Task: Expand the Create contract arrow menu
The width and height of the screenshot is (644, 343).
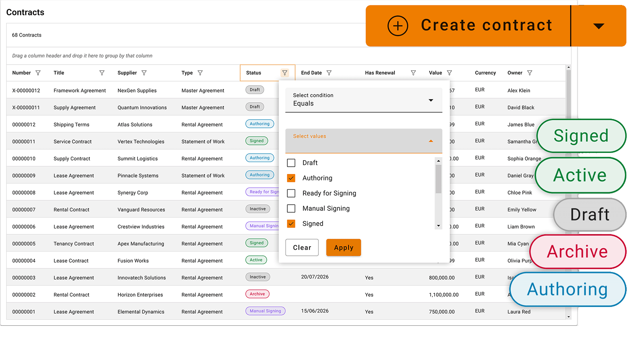Action: click(x=598, y=26)
